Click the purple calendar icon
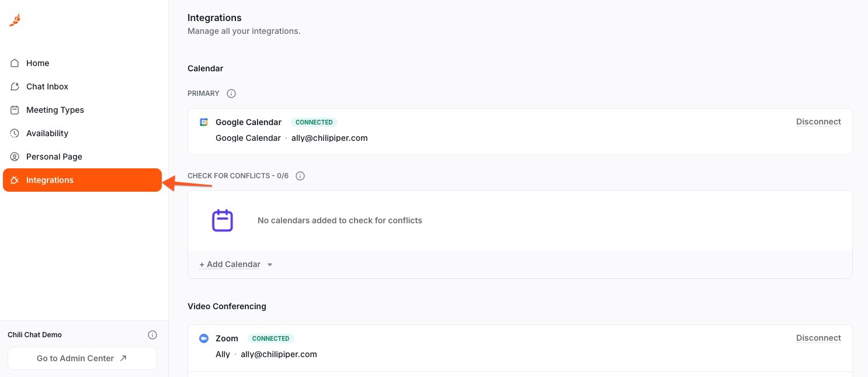 [x=222, y=220]
